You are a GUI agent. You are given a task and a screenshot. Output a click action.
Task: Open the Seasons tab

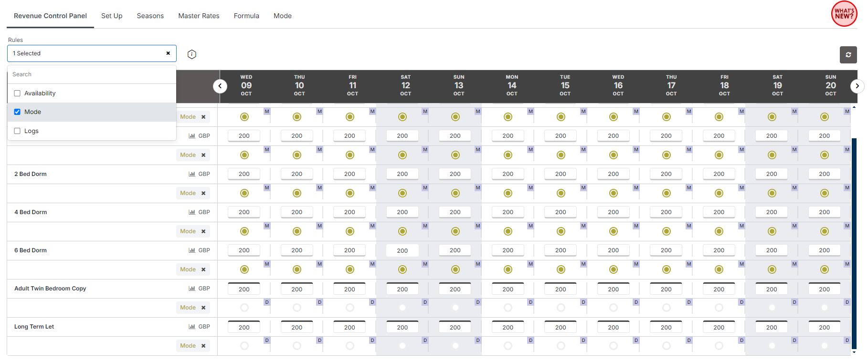coord(150,16)
